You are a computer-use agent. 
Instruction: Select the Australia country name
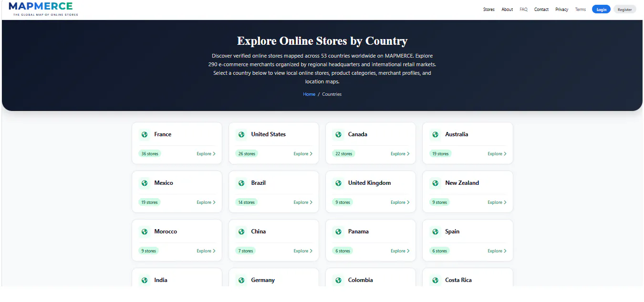(457, 134)
